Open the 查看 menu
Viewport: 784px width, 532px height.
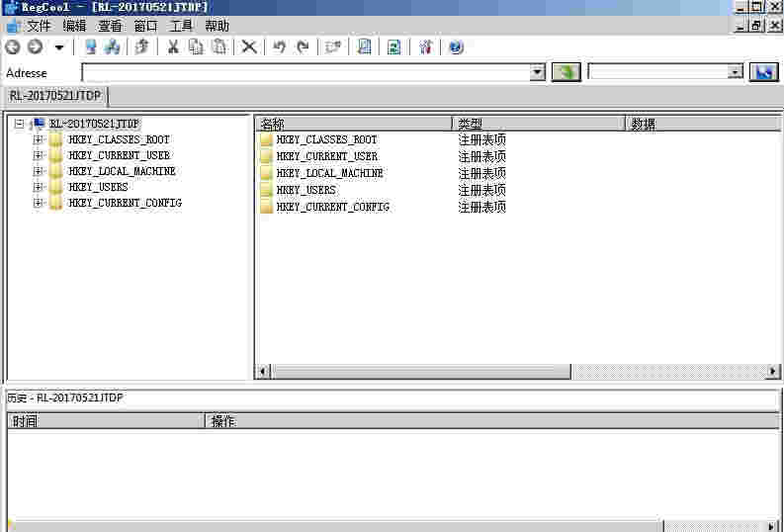pos(110,26)
